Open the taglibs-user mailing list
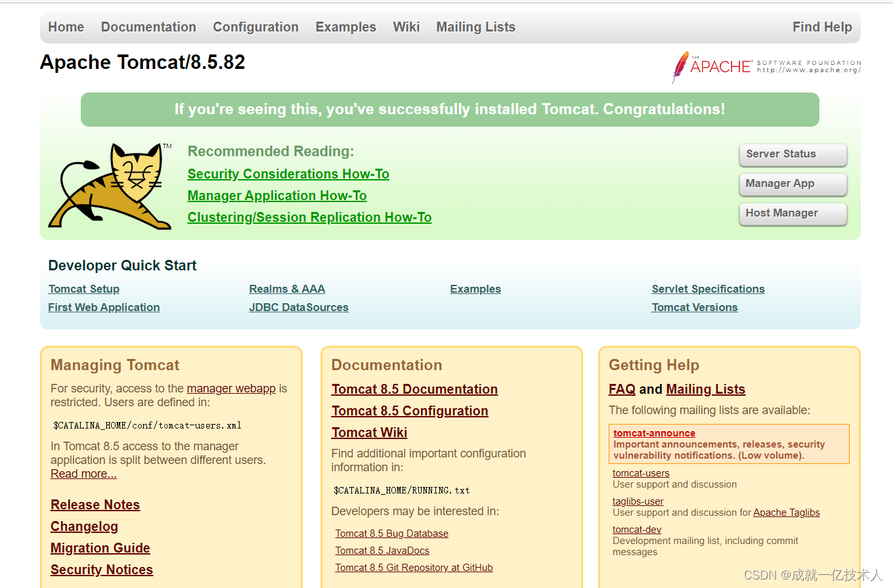 [x=638, y=501]
